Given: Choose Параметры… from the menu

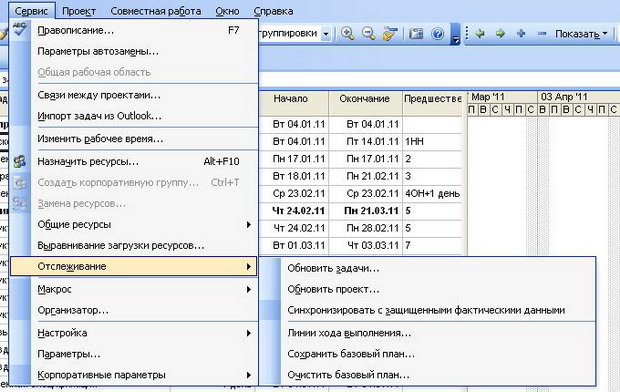Looking at the screenshot, I should tap(134, 354).
